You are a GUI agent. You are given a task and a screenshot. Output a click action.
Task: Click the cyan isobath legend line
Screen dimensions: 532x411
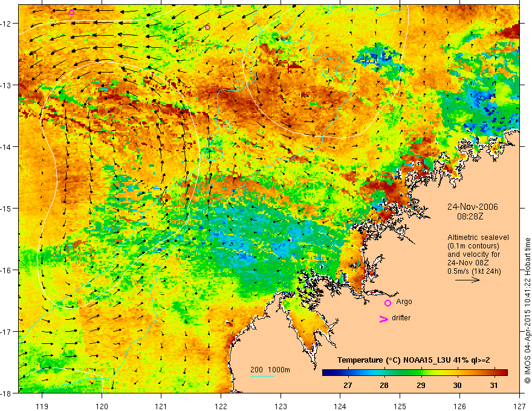click(x=262, y=376)
